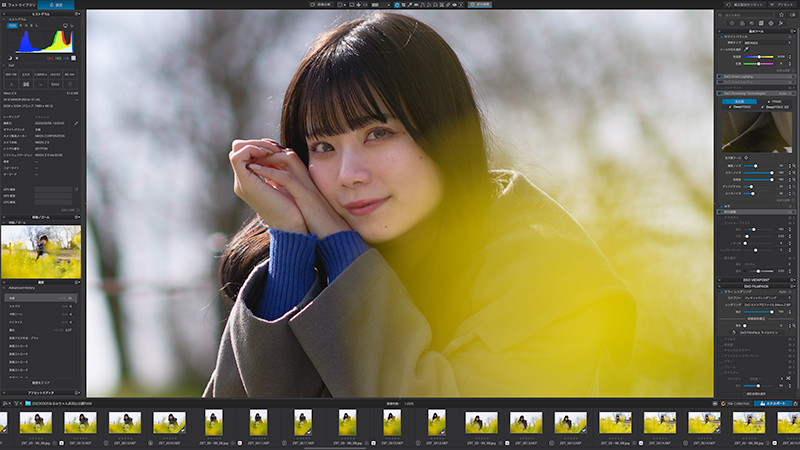800x450 pixels.
Task: Click the denoising preview loupe thumbnail
Action: click(757, 132)
